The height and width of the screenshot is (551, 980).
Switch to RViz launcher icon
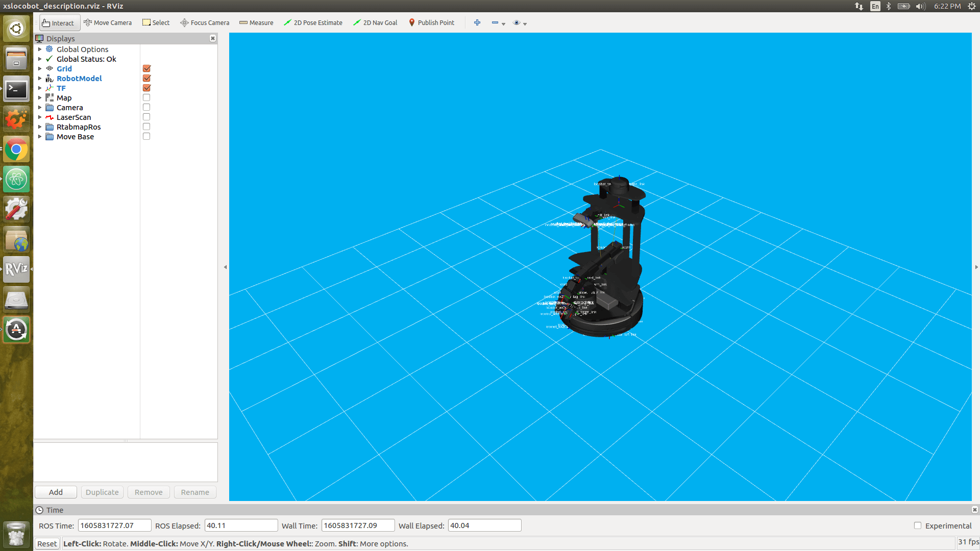click(16, 269)
